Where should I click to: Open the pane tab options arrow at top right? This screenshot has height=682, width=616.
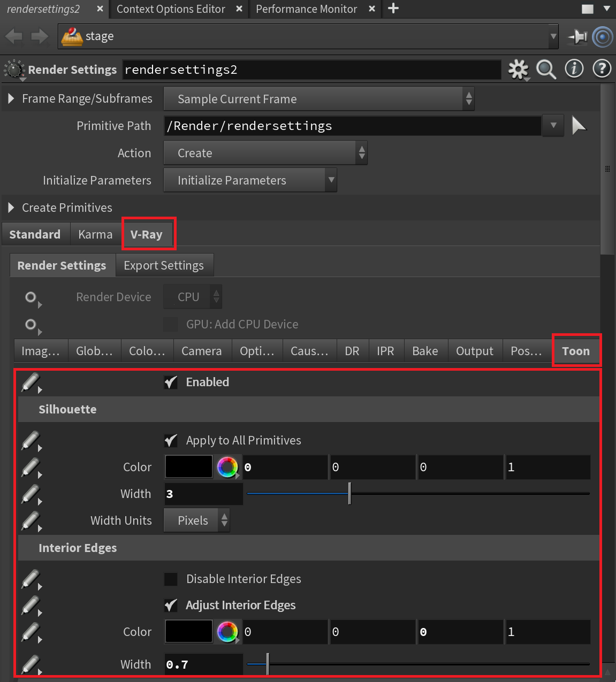607,9
